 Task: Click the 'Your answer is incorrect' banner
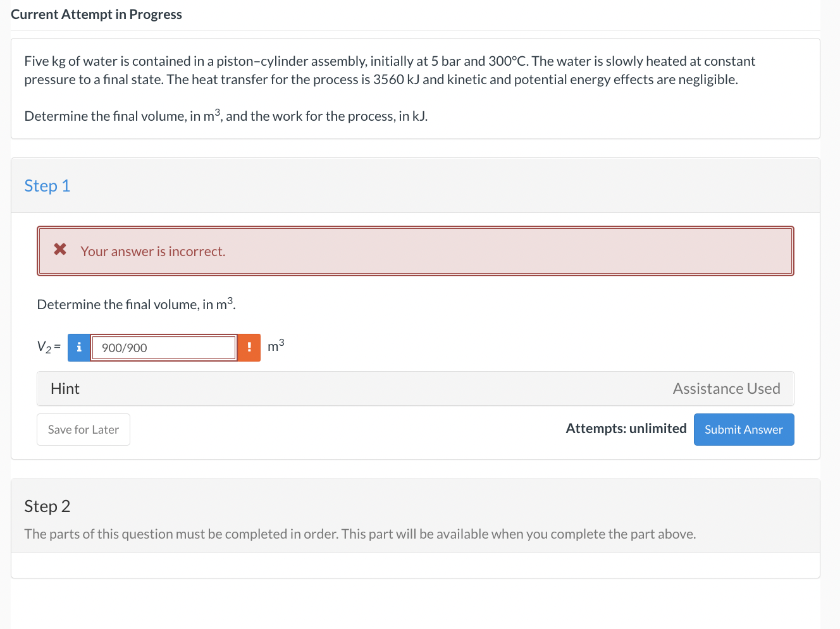pos(415,251)
